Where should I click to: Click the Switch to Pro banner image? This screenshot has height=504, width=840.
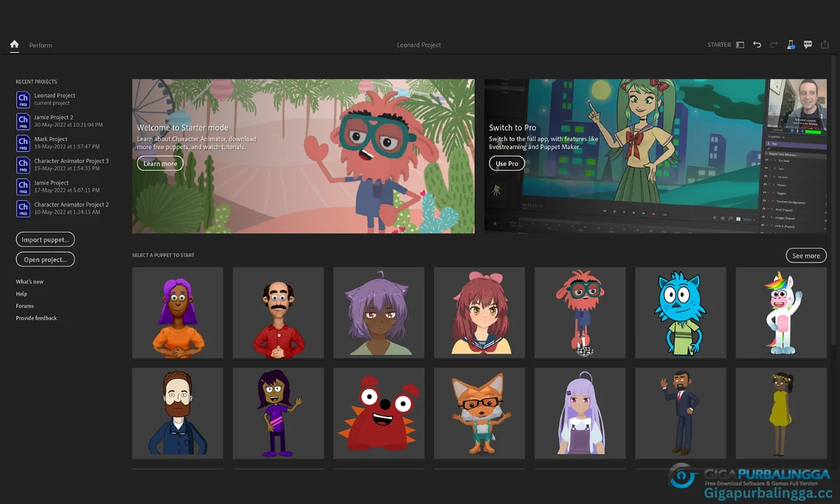pyautogui.click(x=655, y=156)
